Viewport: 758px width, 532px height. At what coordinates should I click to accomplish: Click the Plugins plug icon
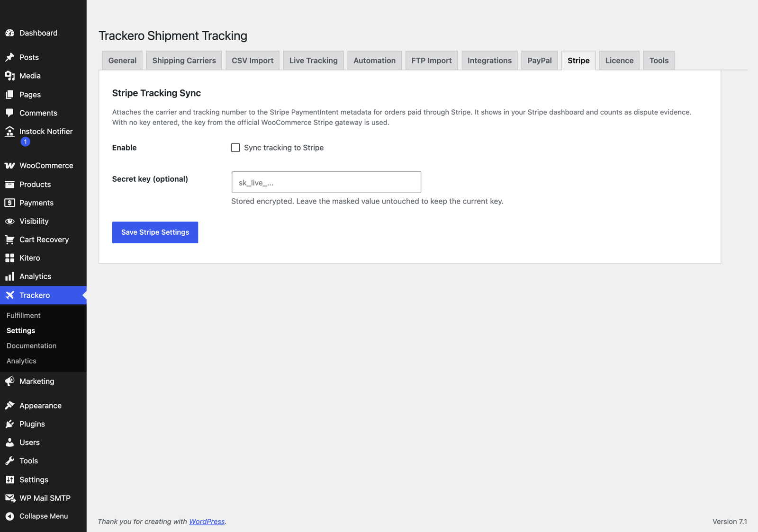tap(9, 424)
